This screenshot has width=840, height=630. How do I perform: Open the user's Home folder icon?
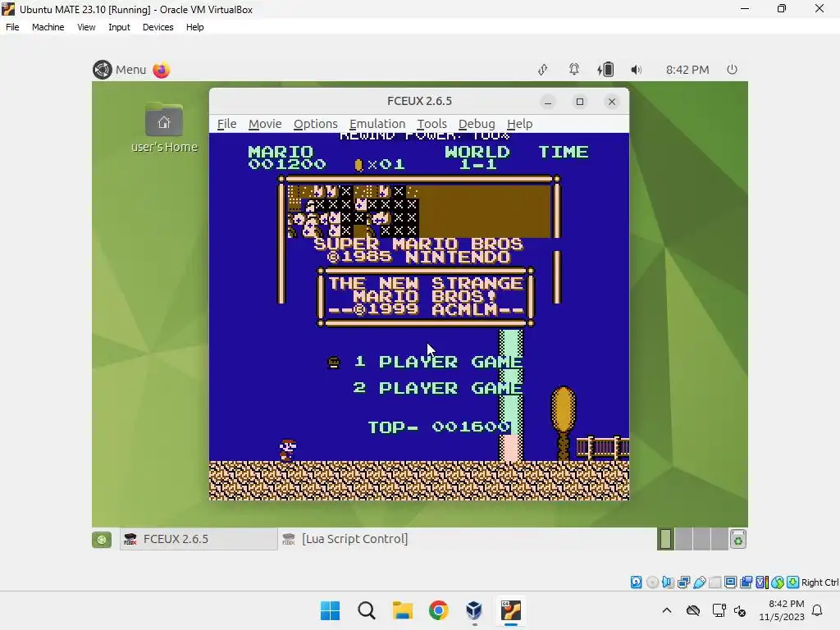tap(164, 127)
